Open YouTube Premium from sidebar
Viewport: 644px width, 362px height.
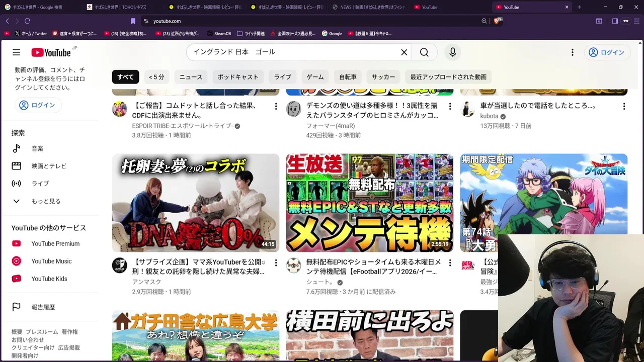50,244
